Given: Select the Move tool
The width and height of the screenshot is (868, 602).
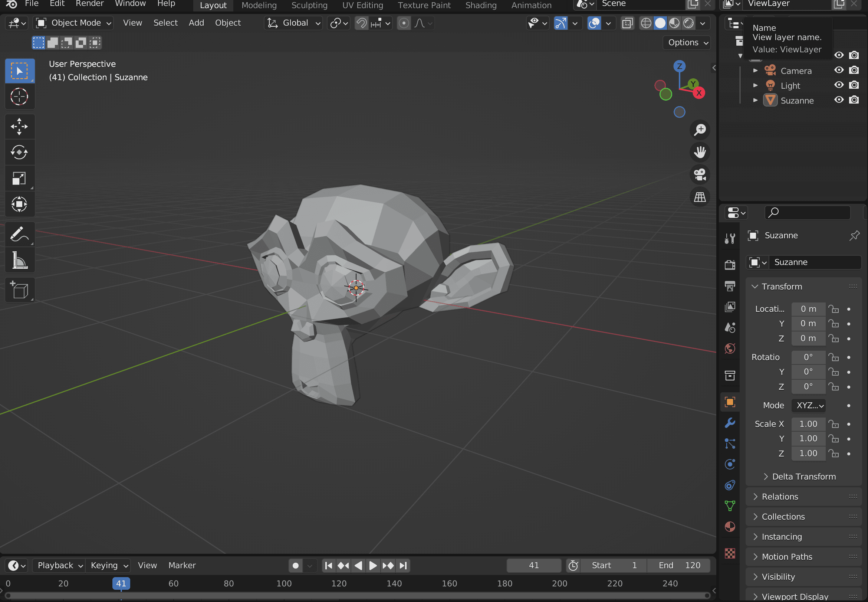Looking at the screenshot, I should (20, 126).
